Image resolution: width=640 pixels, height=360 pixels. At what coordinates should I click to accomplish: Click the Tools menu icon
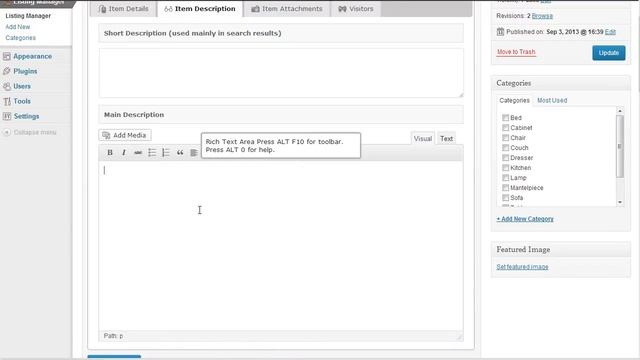click(7, 101)
